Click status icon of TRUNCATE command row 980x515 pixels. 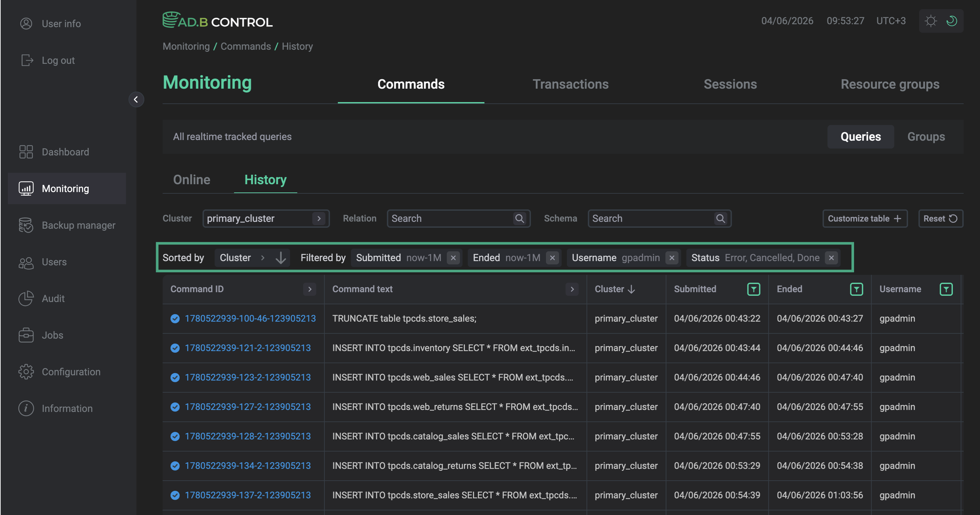pos(175,319)
